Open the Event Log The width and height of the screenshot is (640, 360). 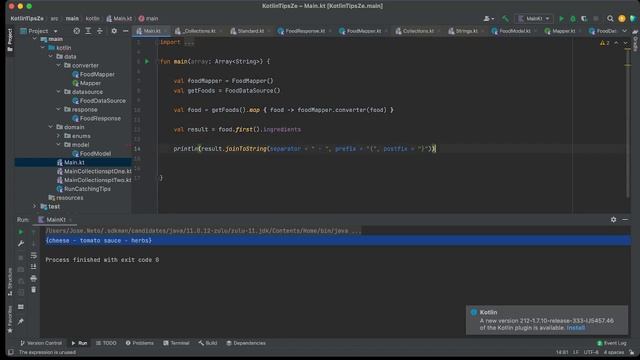click(611, 343)
